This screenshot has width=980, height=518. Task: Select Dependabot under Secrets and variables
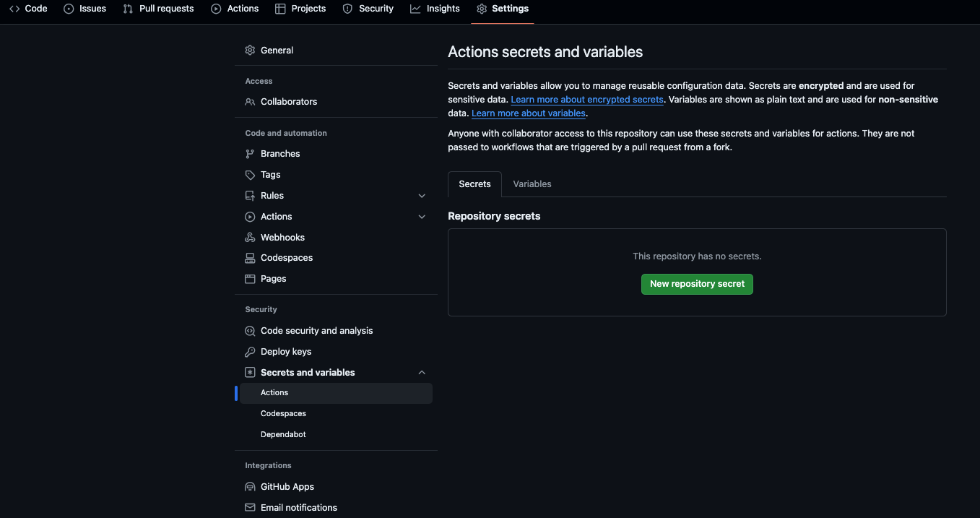tap(283, 433)
